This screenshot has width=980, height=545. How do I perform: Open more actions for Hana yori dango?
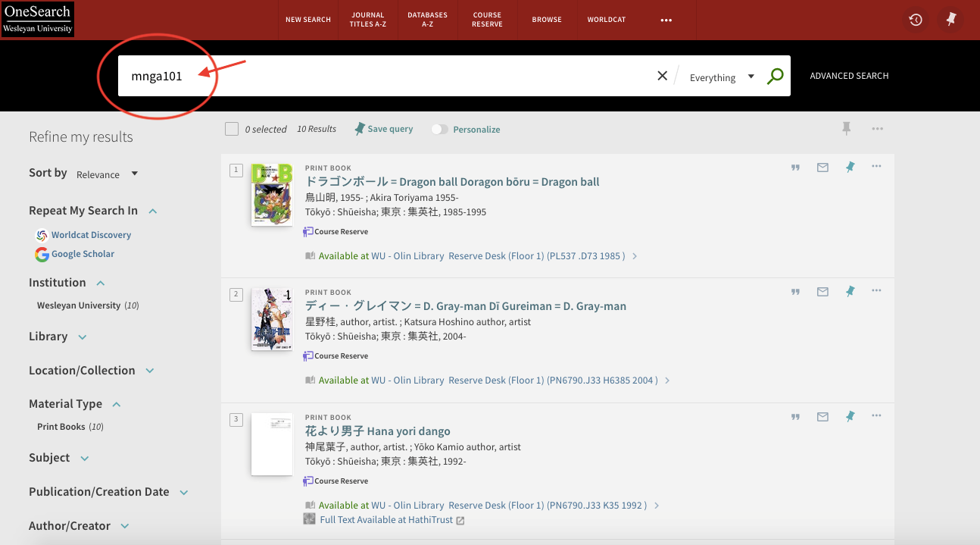point(876,415)
